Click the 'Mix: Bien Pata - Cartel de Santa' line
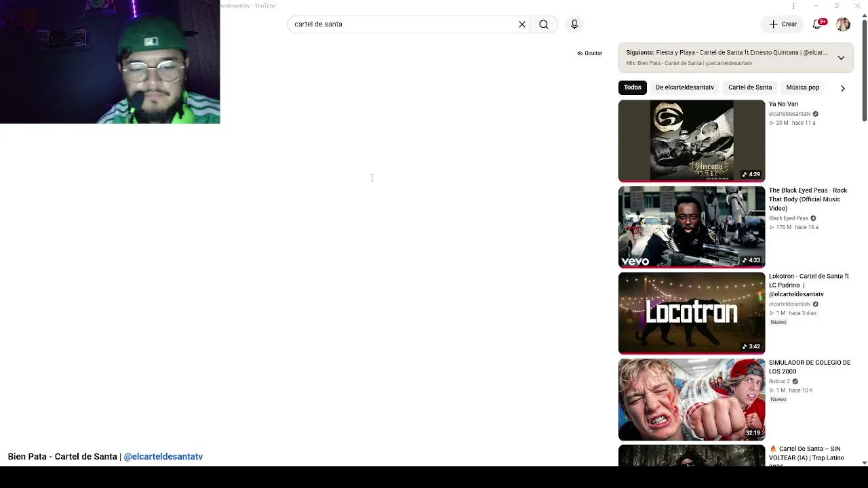The width and height of the screenshot is (868, 488). 689,64
